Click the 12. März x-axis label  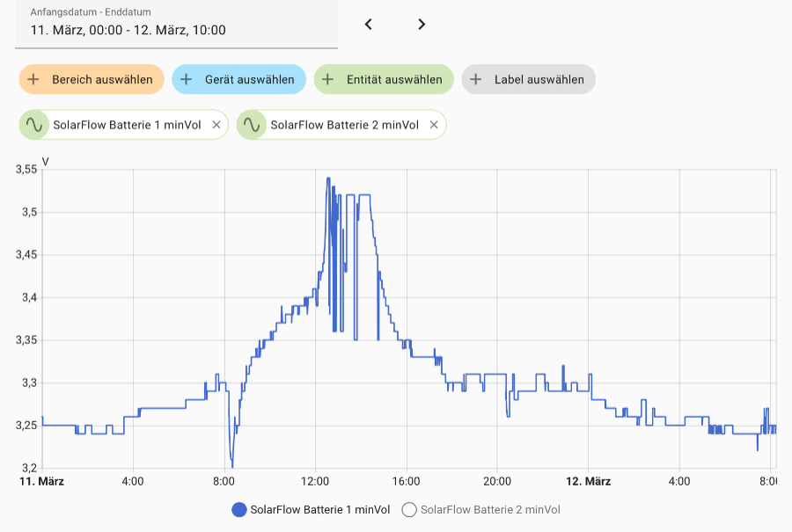pyautogui.click(x=588, y=482)
